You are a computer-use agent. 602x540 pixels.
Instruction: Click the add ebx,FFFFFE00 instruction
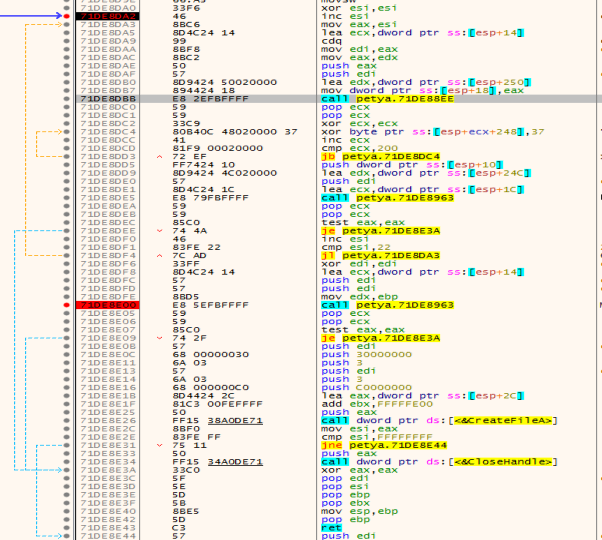(377, 404)
